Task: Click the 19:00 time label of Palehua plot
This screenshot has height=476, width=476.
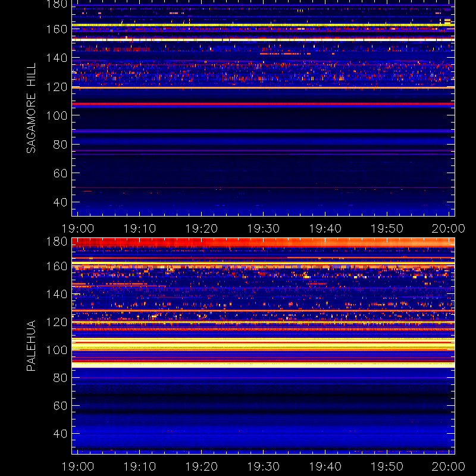Action: pos(78,466)
